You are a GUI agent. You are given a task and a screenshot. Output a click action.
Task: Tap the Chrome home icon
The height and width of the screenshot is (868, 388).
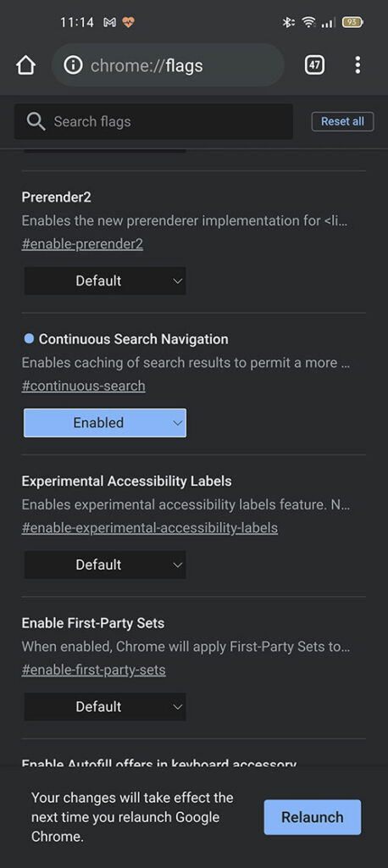click(26, 65)
